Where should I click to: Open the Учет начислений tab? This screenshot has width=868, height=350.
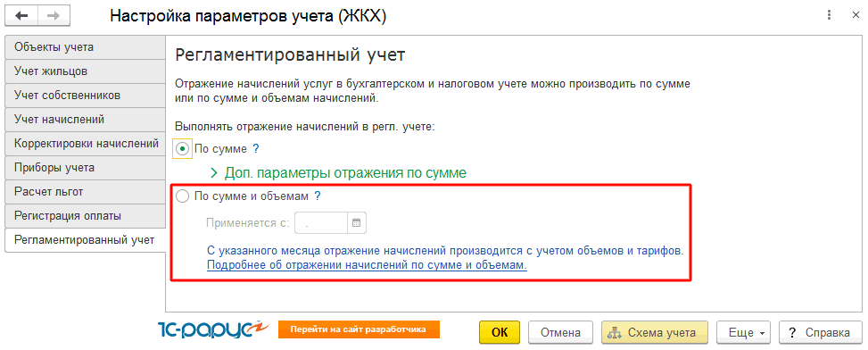[x=85, y=119]
